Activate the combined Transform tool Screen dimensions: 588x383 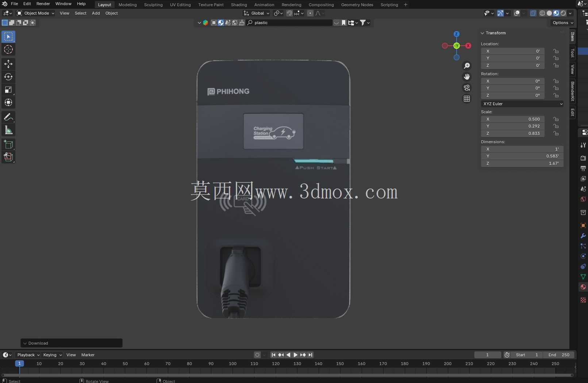coord(8,102)
